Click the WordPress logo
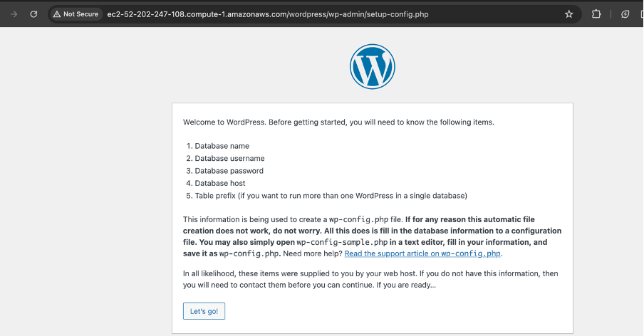The height and width of the screenshot is (336, 644). click(x=372, y=67)
